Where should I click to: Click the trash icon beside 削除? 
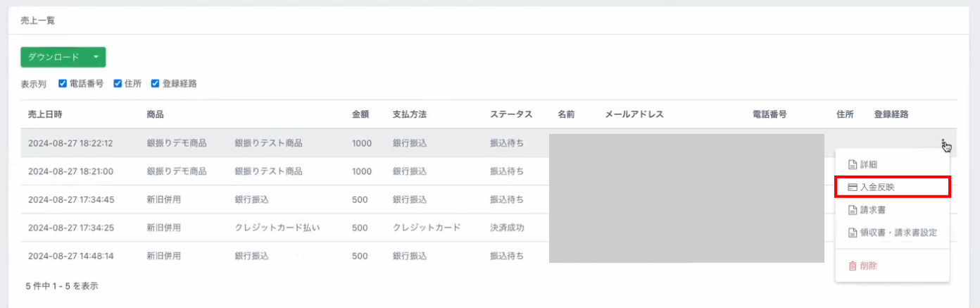pos(852,266)
